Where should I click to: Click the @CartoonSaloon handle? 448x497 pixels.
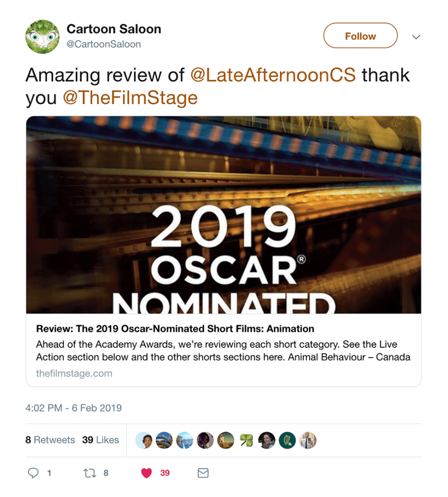tap(103, 44)
